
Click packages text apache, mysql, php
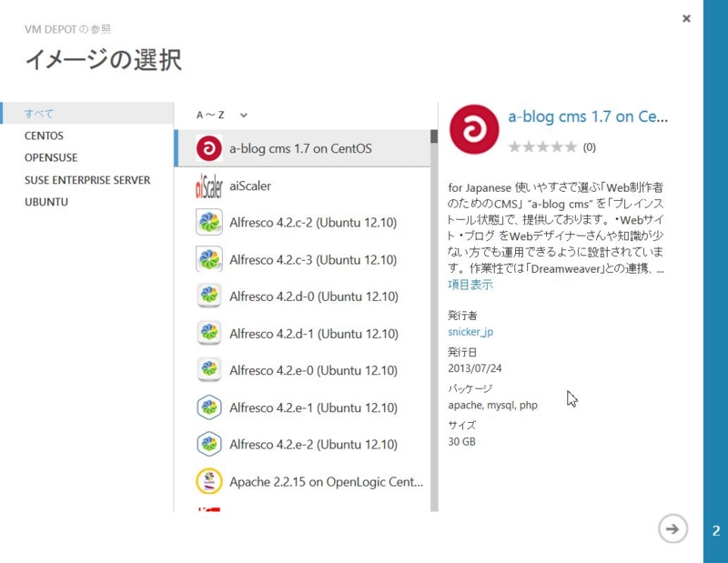point(492,405)
